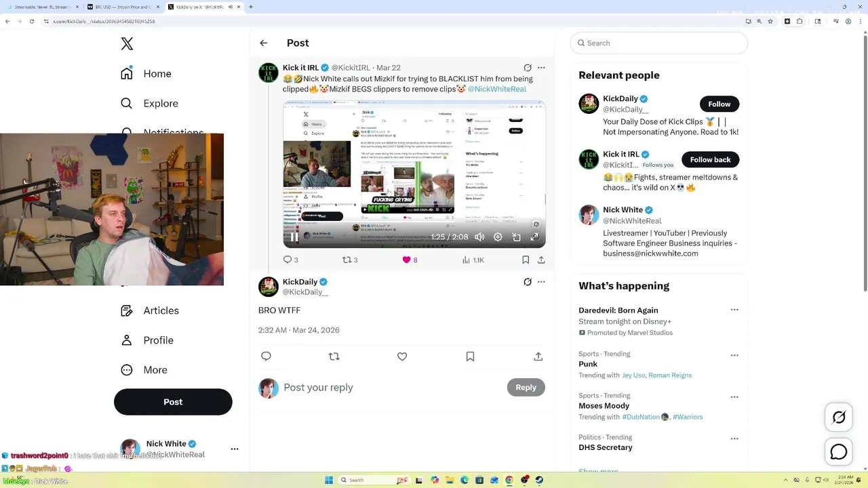The image size is (868, 488).
Task: Reply to the Kick it IRL post
Action: [290, 260]
